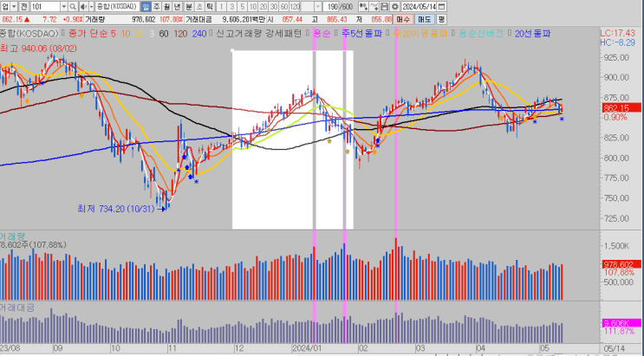Select the 120 interval button
Screen dimensions: 644x356
295,7
